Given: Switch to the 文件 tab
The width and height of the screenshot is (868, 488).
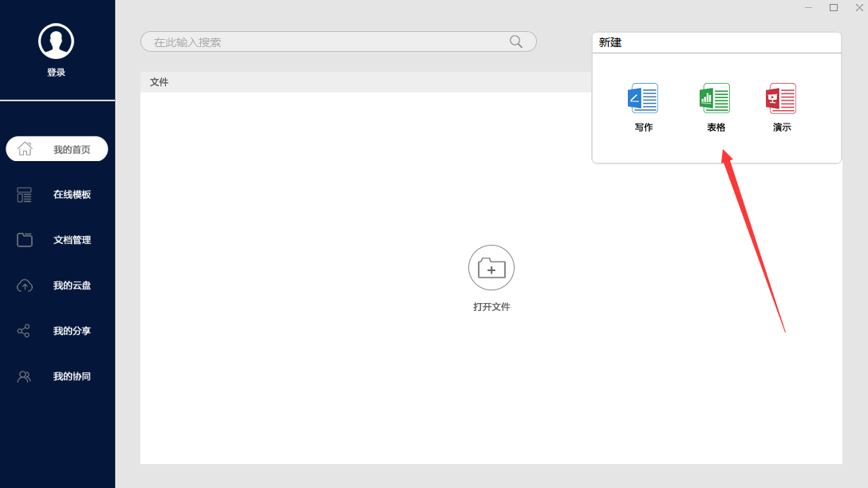Looking at the screenshot, I should (159, 81).
